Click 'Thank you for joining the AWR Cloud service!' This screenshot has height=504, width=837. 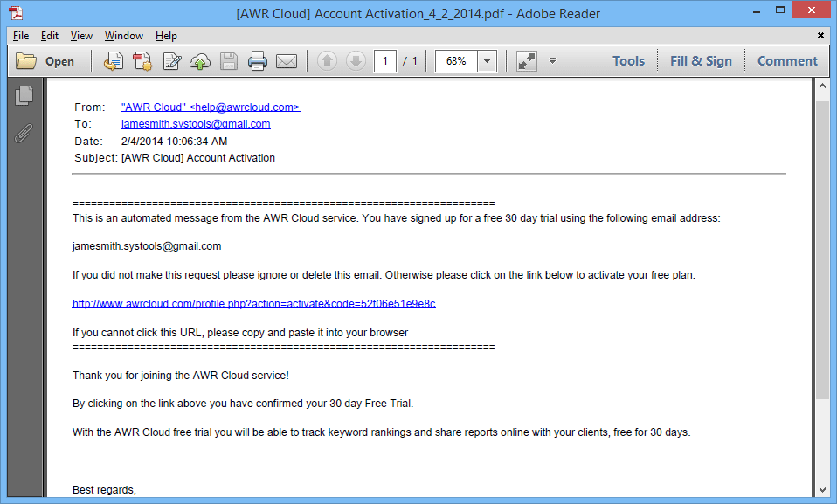pyautogui.click(x=181, y=376)
